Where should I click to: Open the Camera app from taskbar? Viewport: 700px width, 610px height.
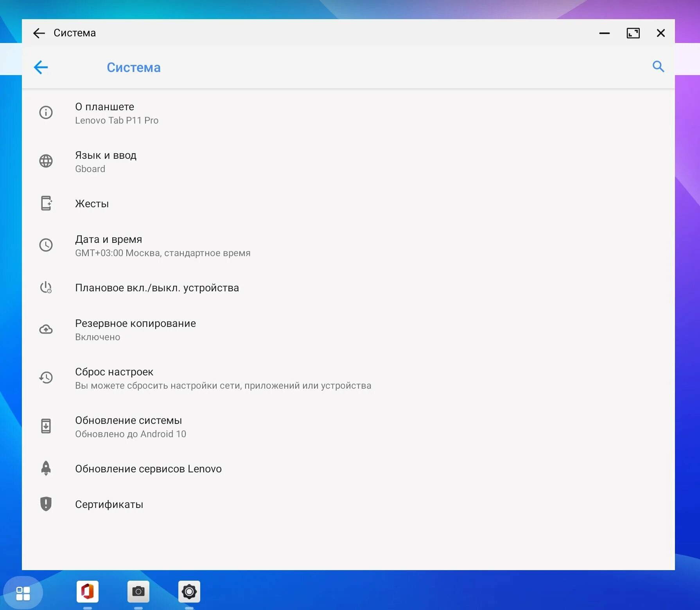138,592
